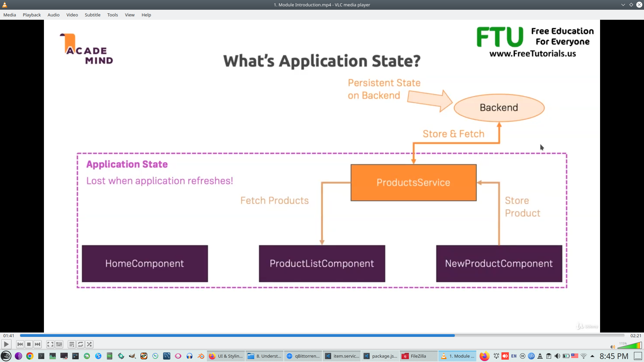The height and width of the screenshot is (362, 644).
Task: Open the Tools menu
Action: (x=112, y=15)
